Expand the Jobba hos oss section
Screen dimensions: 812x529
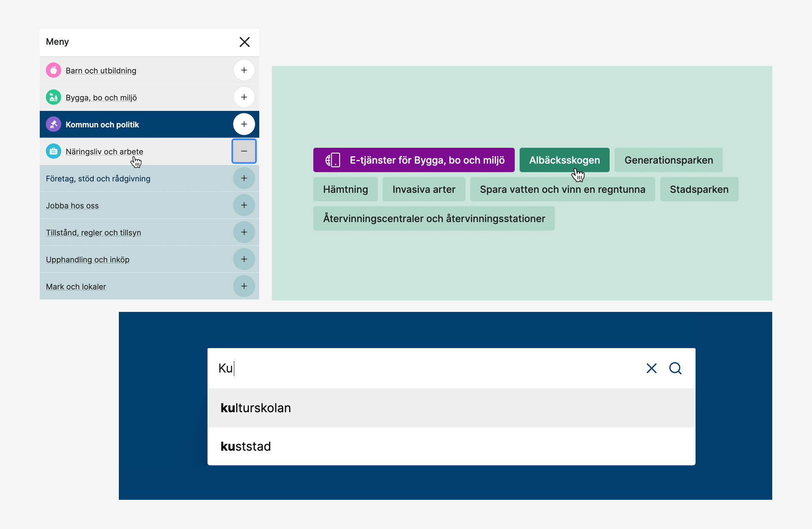pyautogui.click(x=244, y=205)
